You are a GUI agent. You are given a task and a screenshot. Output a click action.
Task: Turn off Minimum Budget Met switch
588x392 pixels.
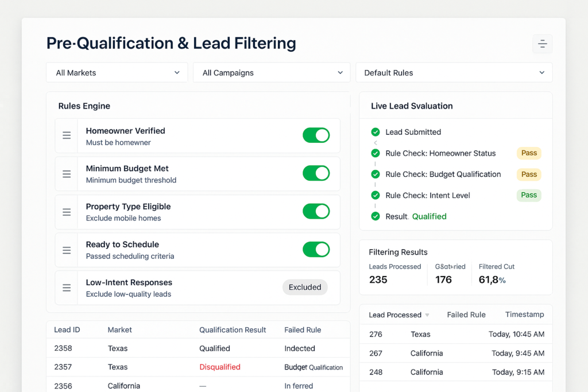tap(316, 173)
